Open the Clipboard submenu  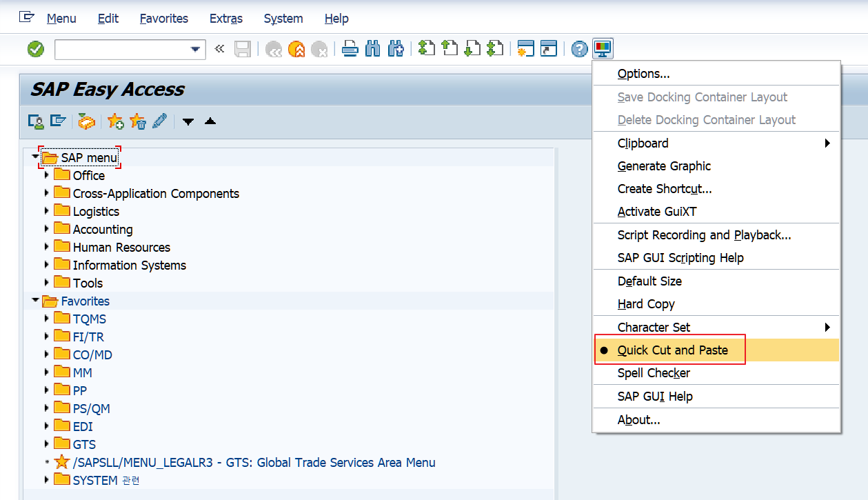[716, 143]
